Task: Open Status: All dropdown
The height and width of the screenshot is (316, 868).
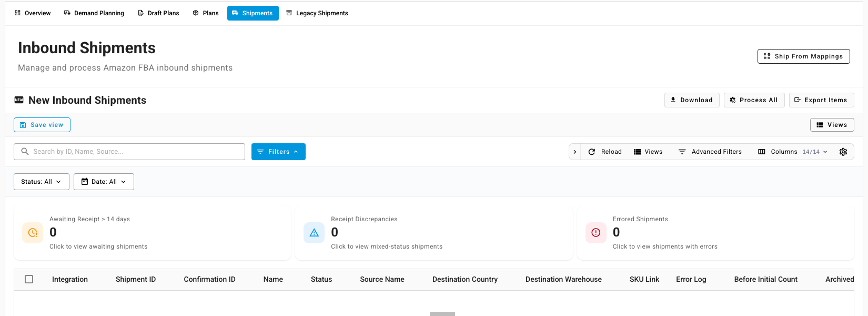Action: point(42,182)
